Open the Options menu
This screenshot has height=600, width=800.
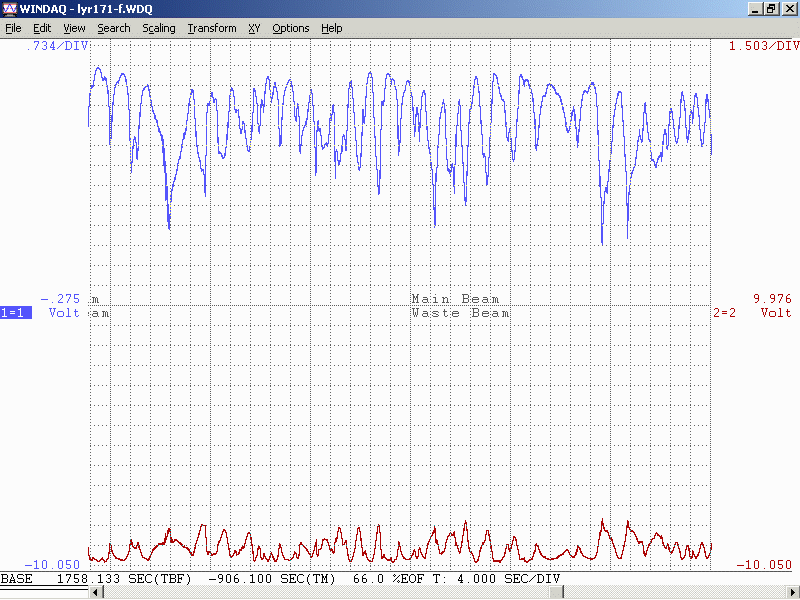point(291,28)
